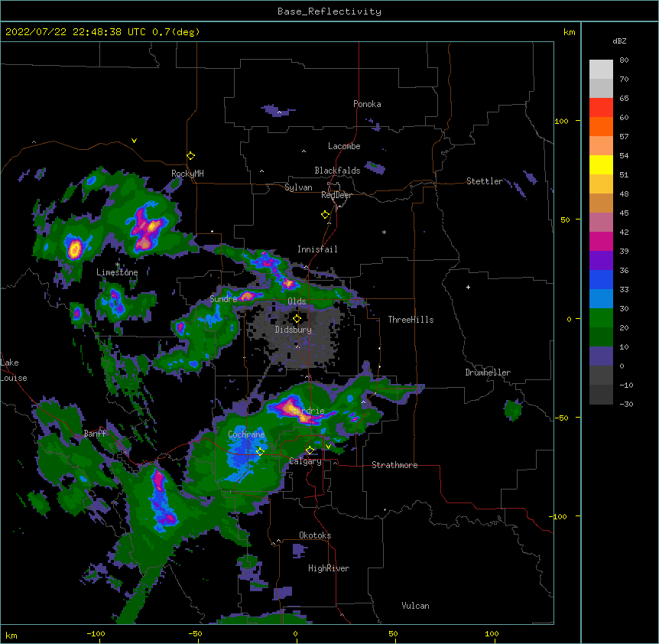Click the white plus marker north of Drumheller
The image size is (659, 644).
click(468, 287)
